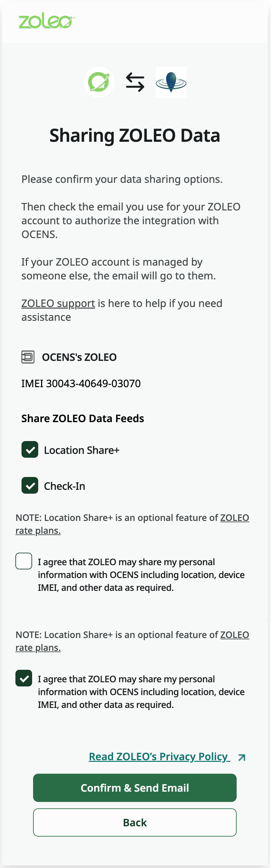Read ZOLEO's Privacy Policy link
This screenshot has width=271, height=868.
(159, 757)
